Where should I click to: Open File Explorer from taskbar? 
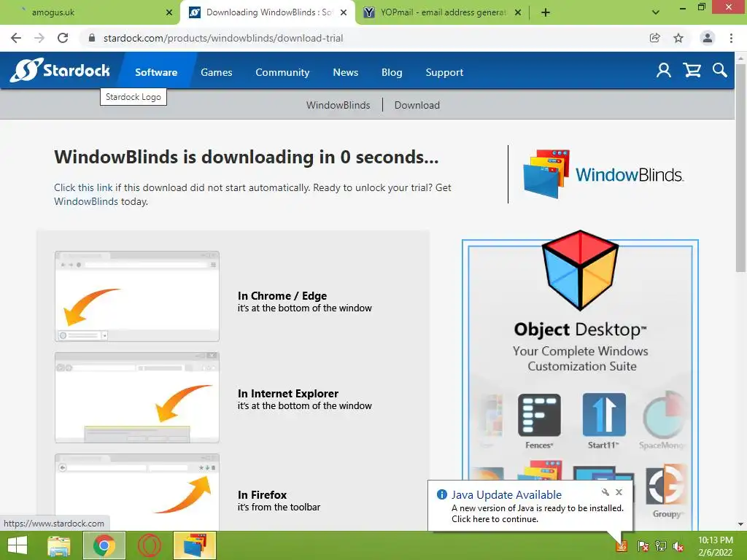pos(59,545)
